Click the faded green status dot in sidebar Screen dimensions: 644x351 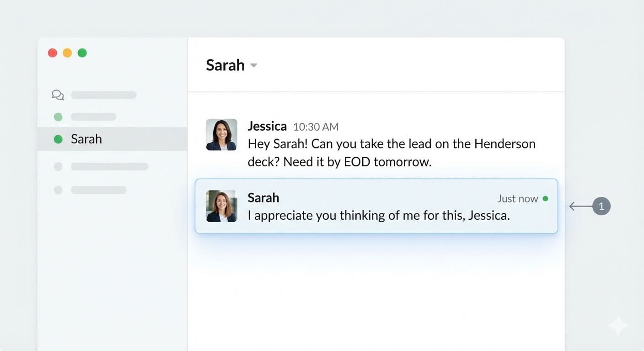pos(58,117)
